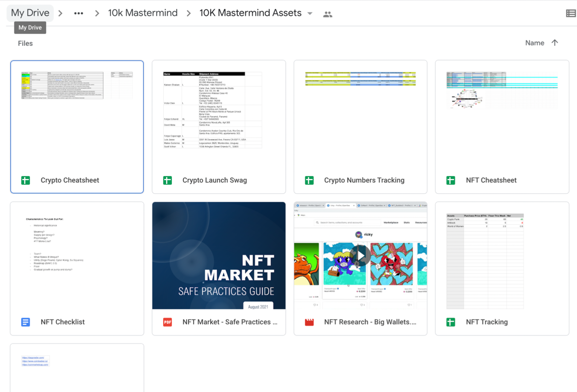Go to My Drive in breadcrumb
The image size is (577, 392).
click(30, 13)
